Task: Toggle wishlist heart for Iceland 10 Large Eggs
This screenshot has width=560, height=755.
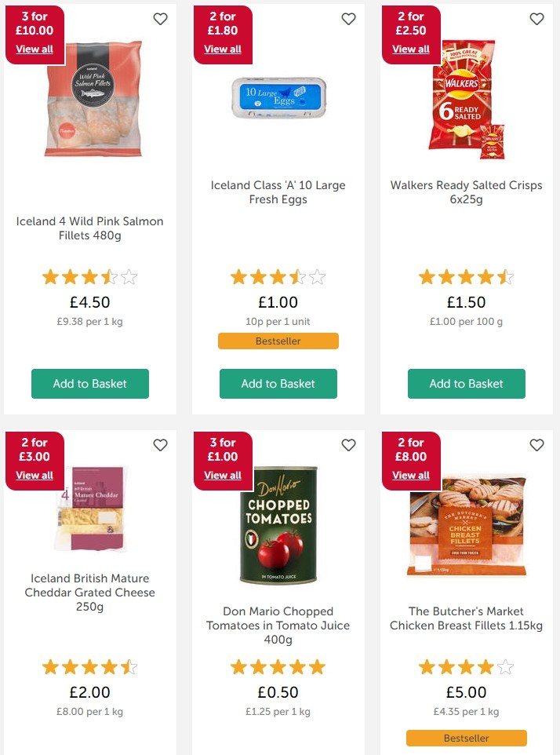Action: (x=348, y=19)
